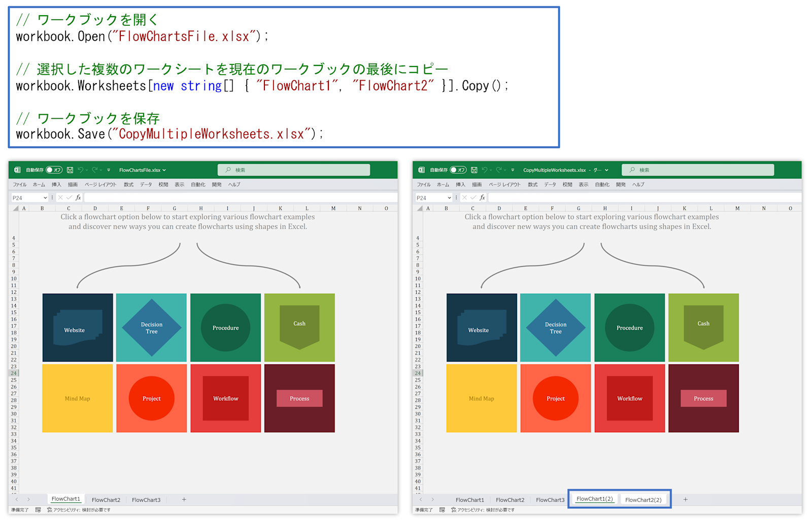Click the search box in FlowChartsFile window
The width and height of the screenshot is (812, 522).
pyautogui.click(x=294, y=170)
